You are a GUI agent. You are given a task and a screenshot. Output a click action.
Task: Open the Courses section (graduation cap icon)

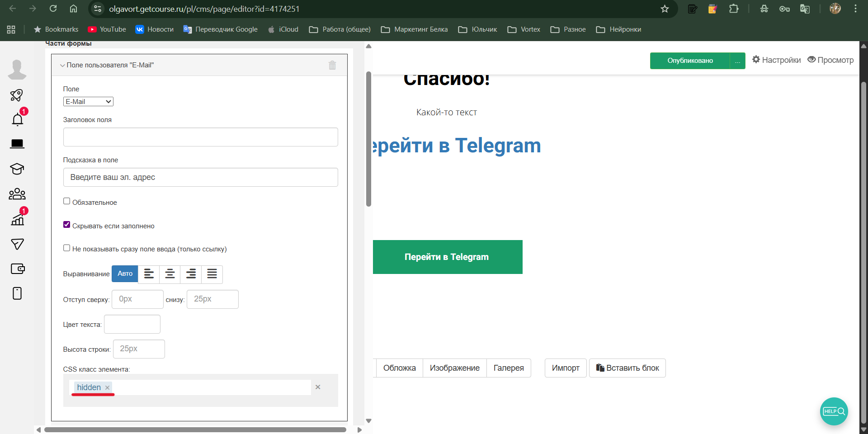(17, 169)
